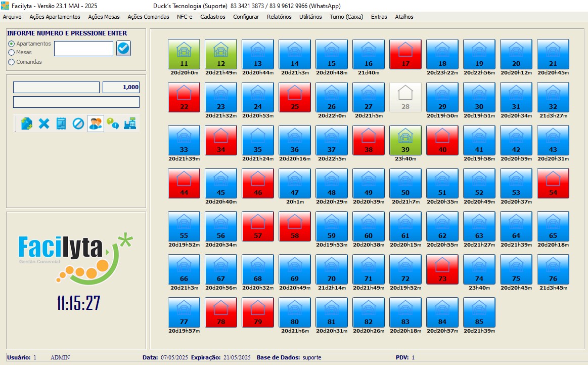Viewport: 588px width, 365px height.
Task: Expand the Relatórios menu
Action: point(279,17)
